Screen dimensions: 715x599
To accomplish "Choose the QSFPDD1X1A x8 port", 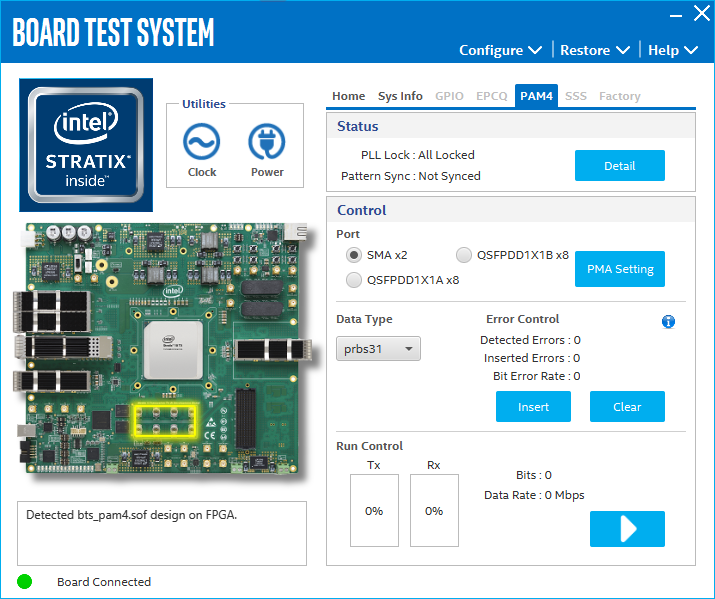I will (x=354, y=280).
